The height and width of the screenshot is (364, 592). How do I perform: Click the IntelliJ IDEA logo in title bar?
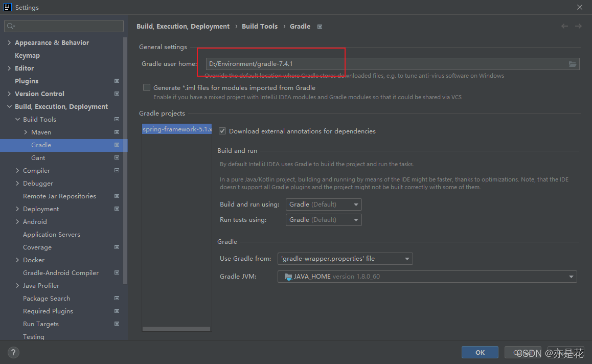(8, 7)
